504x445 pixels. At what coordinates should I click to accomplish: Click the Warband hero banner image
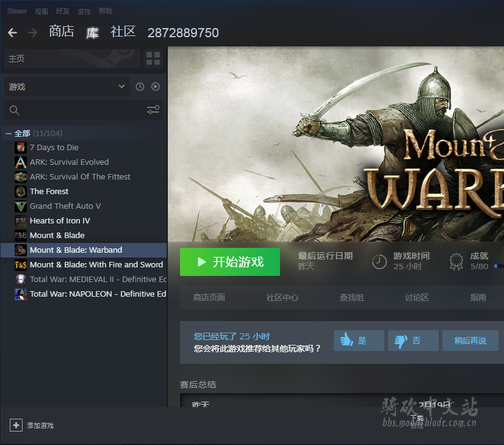click(x=336, y=144)
